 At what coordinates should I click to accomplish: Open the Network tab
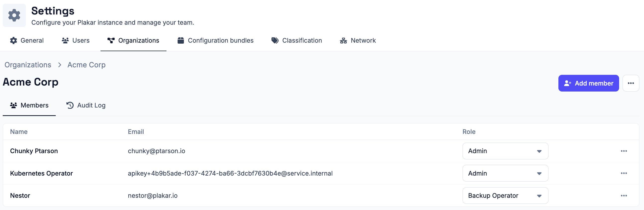pyautogui.click(x=358, y=41)
